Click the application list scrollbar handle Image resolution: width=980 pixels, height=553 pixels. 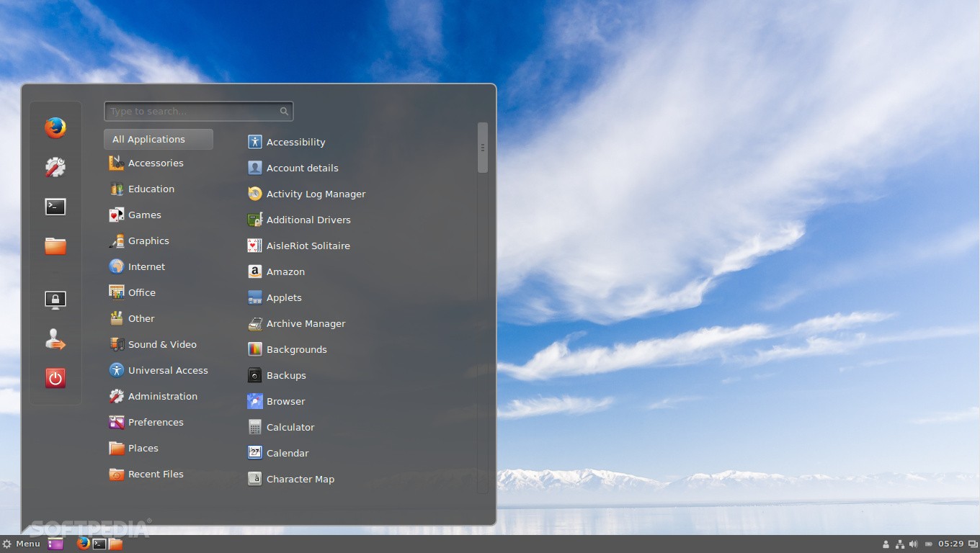click(x=483, y=148)
